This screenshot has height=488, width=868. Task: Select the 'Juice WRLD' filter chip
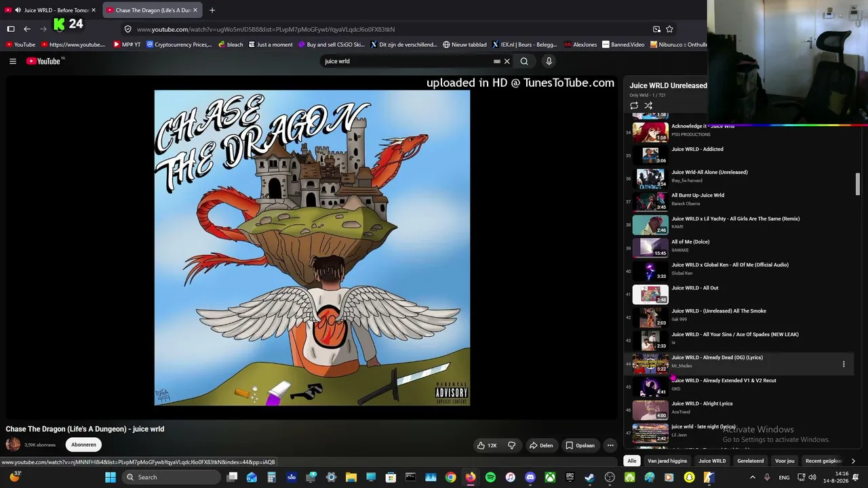click(x=712, y=461)
